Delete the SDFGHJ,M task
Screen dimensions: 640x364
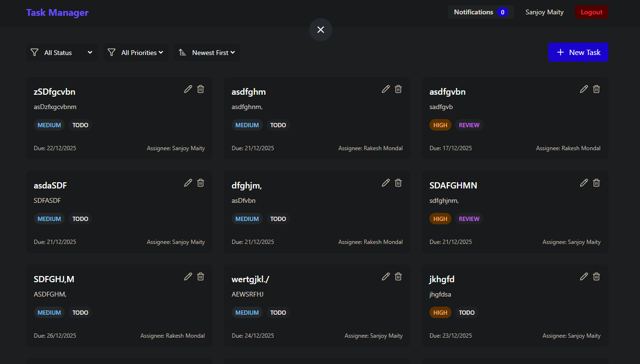[x=201, y=276]
